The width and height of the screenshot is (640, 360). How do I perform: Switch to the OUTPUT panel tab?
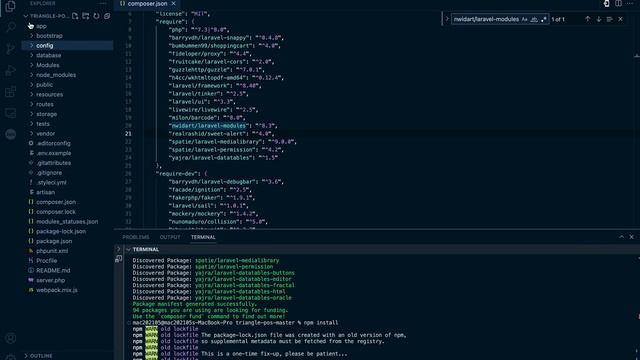[170, 237]
